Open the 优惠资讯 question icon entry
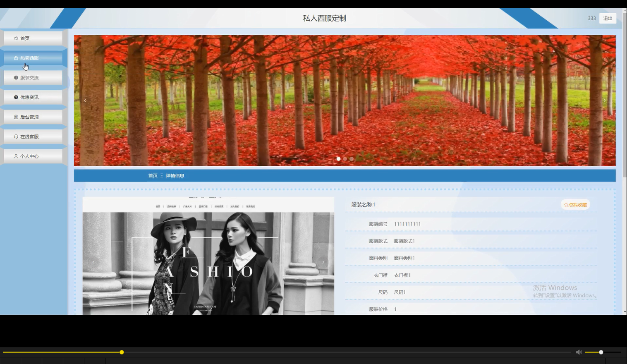The image size is (627, 364). [x=15, y=97]
